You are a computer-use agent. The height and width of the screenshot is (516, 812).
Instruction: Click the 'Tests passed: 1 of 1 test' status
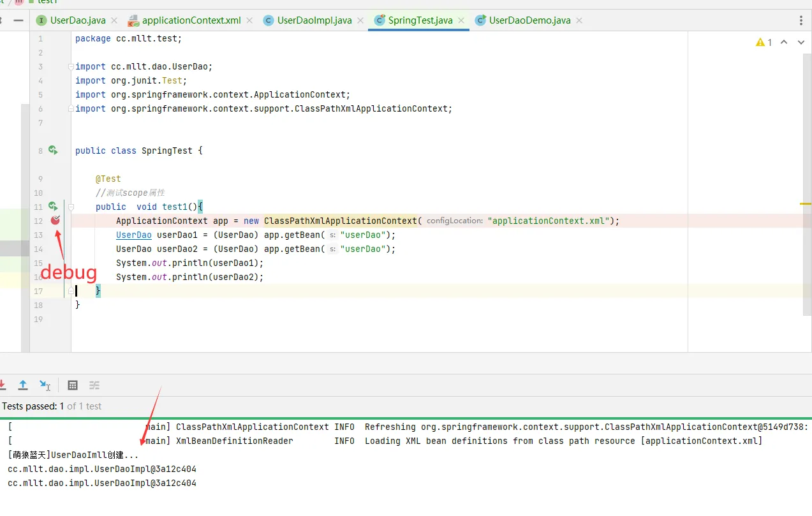click(52, 406)
